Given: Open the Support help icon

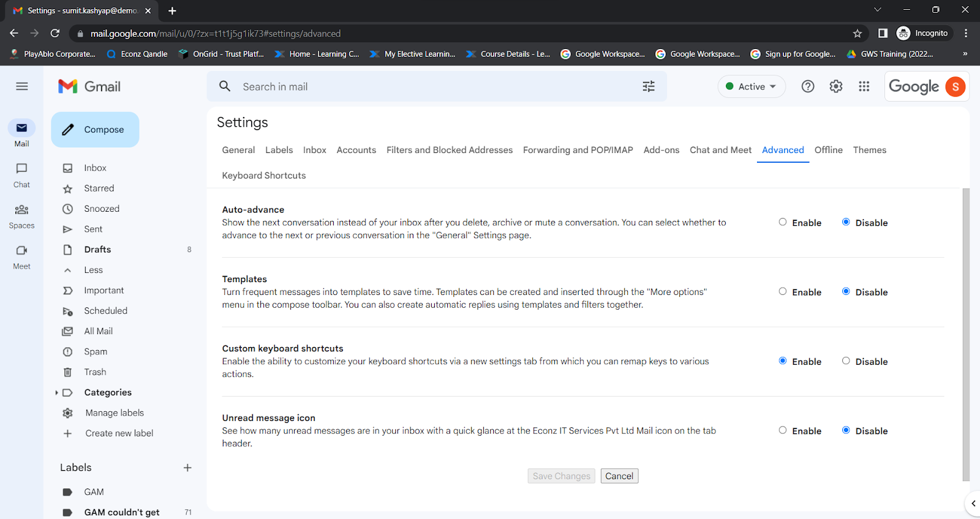Looking at the screenshot, I should [808, 86].
